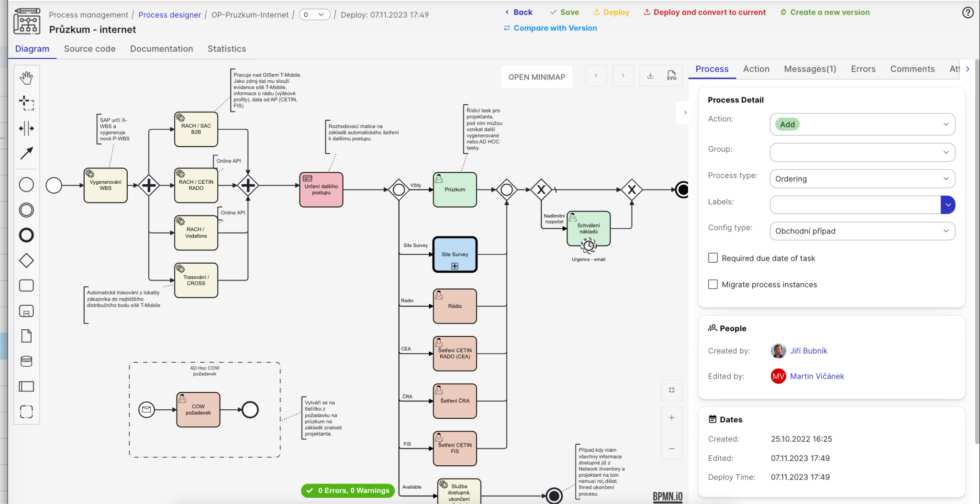Screen dimensions: 980x504
Task: Check Migrate process instances box
Action: [713, 284]
